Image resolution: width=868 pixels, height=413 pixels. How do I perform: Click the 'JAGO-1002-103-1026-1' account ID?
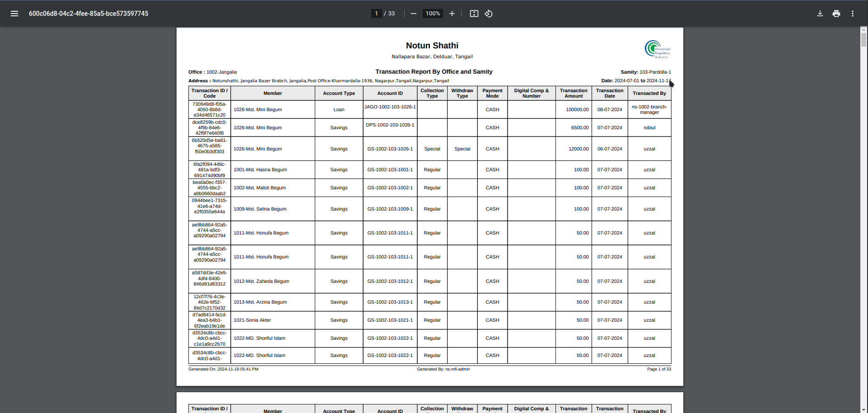click(390, 107)
